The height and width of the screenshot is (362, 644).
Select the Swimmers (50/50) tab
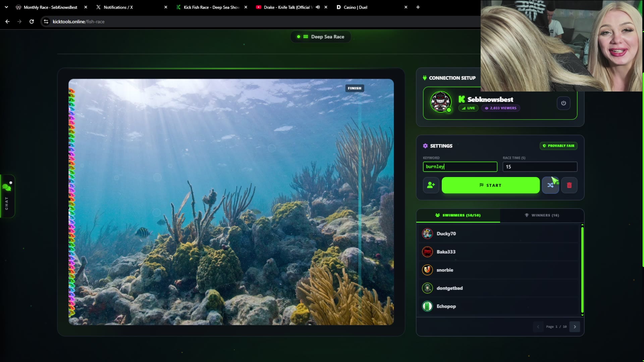pos(458,215)
